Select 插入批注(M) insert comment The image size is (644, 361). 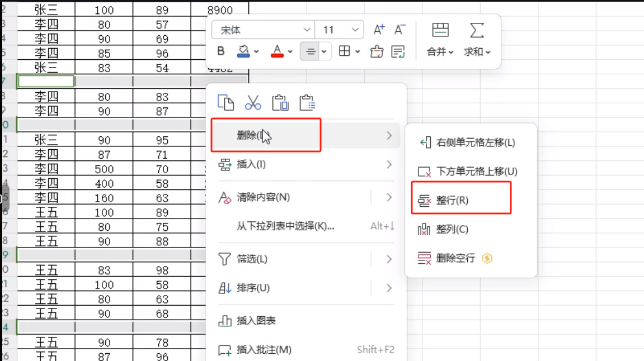(x=305, y=349)
